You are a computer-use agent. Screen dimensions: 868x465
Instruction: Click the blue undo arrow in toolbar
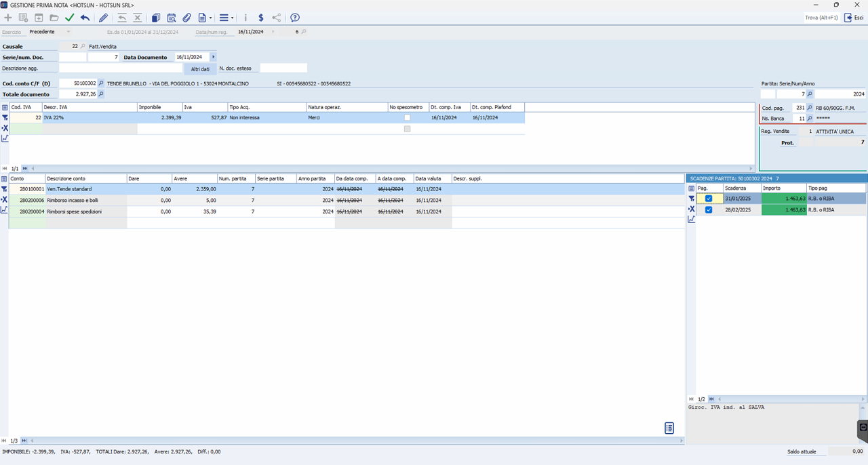(85, 18)
